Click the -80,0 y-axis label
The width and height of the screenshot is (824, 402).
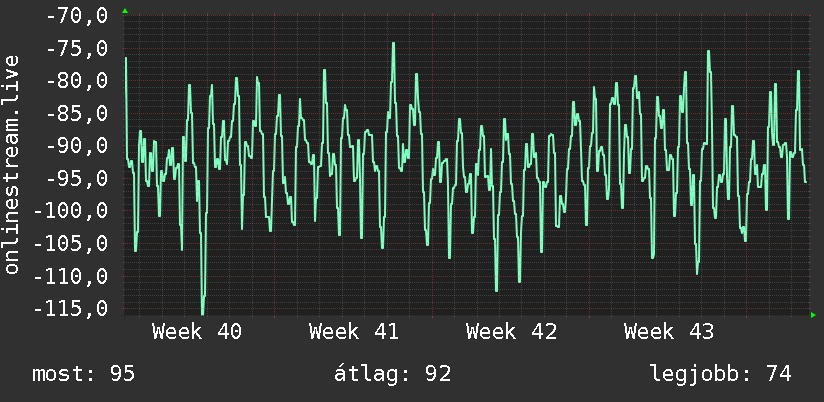(77, 80)
